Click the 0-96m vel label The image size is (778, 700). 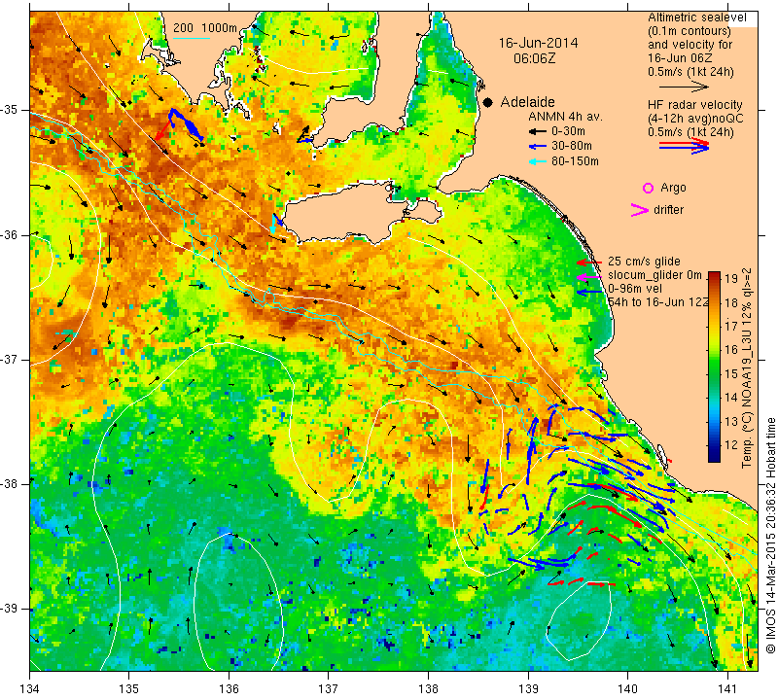[635, 289]
